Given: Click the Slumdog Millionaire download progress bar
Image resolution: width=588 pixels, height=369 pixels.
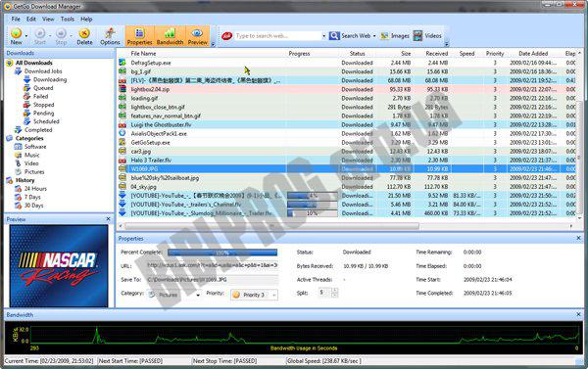Looking at the screenshot, I should [312, 213].
